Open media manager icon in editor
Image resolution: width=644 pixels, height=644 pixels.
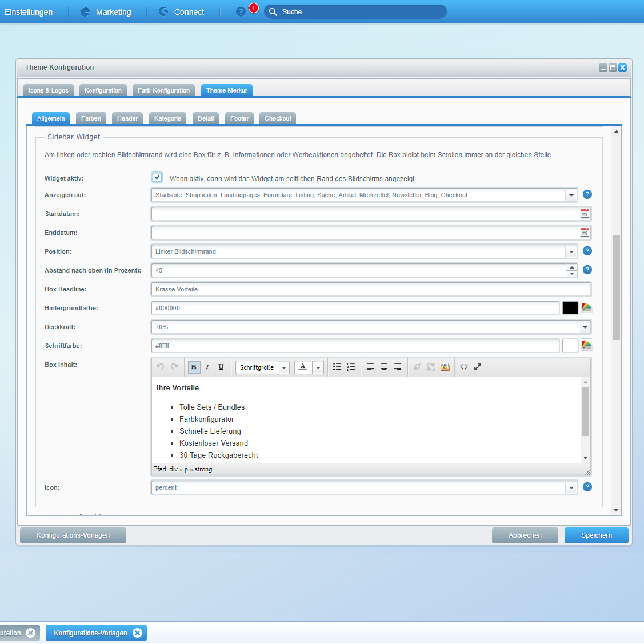pos(445,367)
